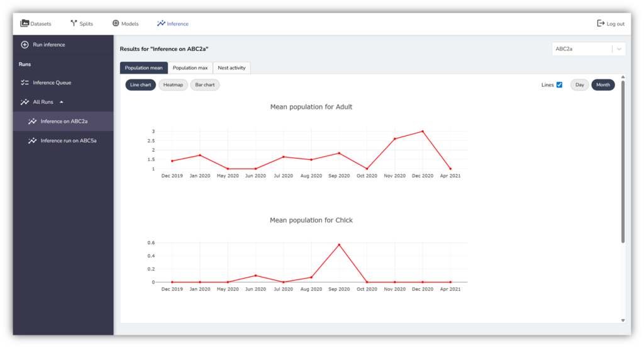This screenshot has height=348, width=644.
Task: Open the ABC2a dataset dropdown
Action: (619, 49)
